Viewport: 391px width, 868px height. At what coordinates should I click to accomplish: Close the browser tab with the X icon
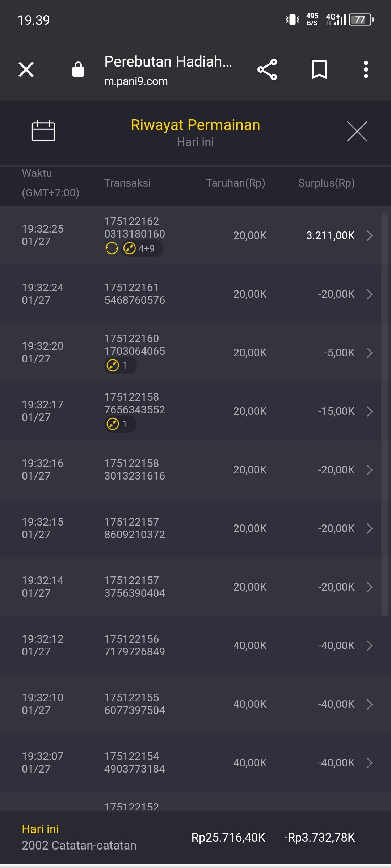tap(26, 69)
